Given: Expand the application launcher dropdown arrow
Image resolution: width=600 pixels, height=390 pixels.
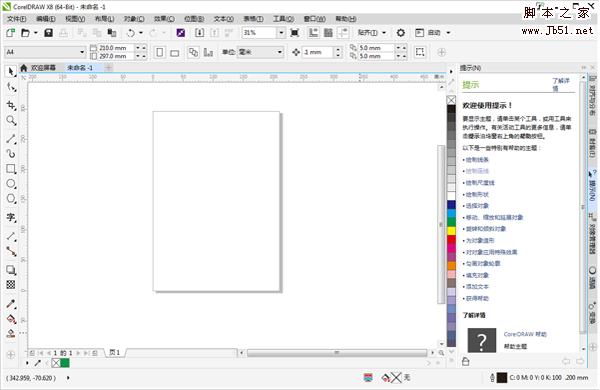Looking at the screenshot, I should (x=448, y=33).
